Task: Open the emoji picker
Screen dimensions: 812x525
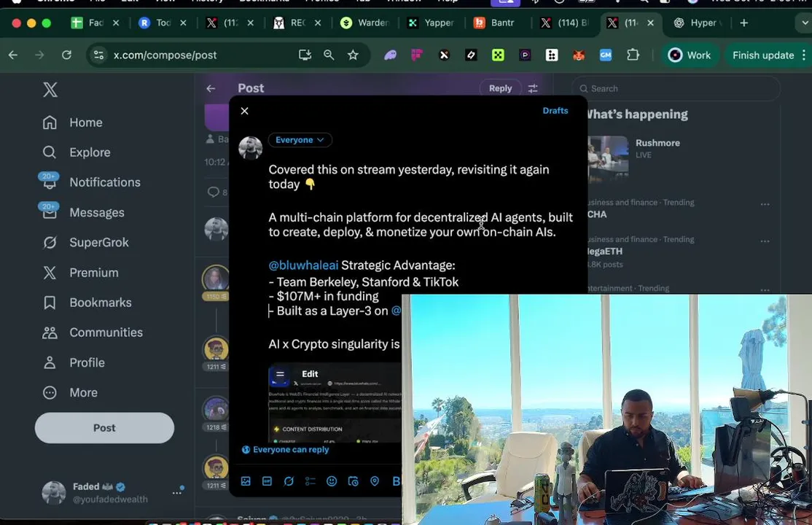Action: [x=332, y=481]
